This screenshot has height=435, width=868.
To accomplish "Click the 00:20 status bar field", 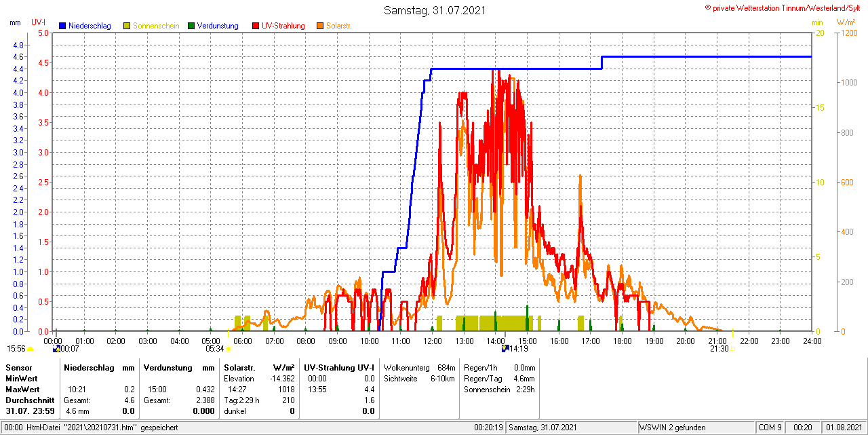I will point(803,428).
